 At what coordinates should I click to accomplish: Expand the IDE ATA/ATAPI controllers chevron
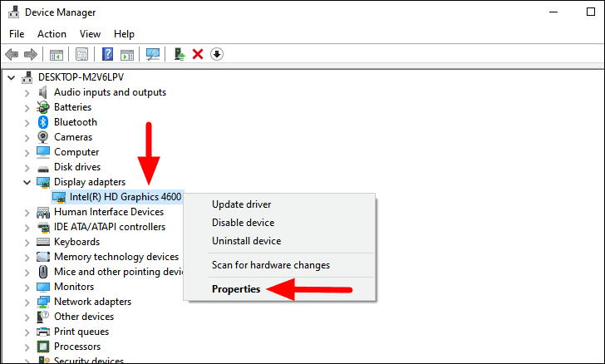(27, 228)
